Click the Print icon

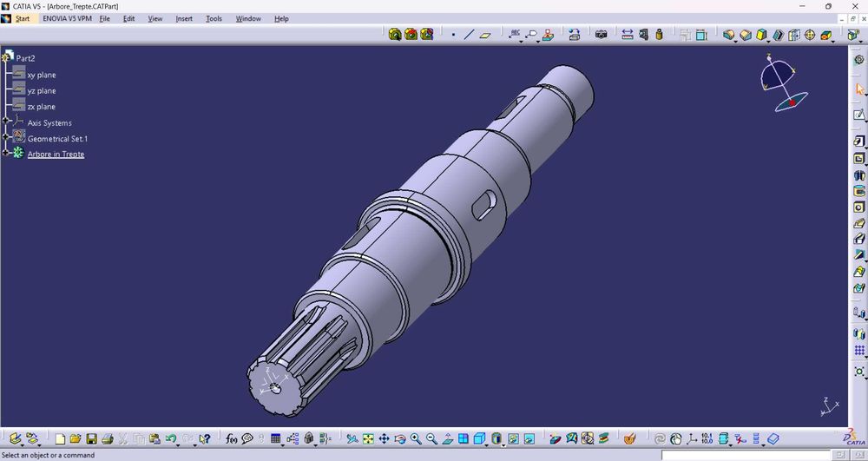108,439
